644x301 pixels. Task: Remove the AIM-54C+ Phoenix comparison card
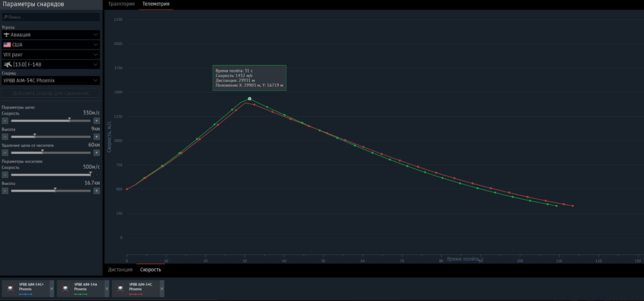point(52,289)
